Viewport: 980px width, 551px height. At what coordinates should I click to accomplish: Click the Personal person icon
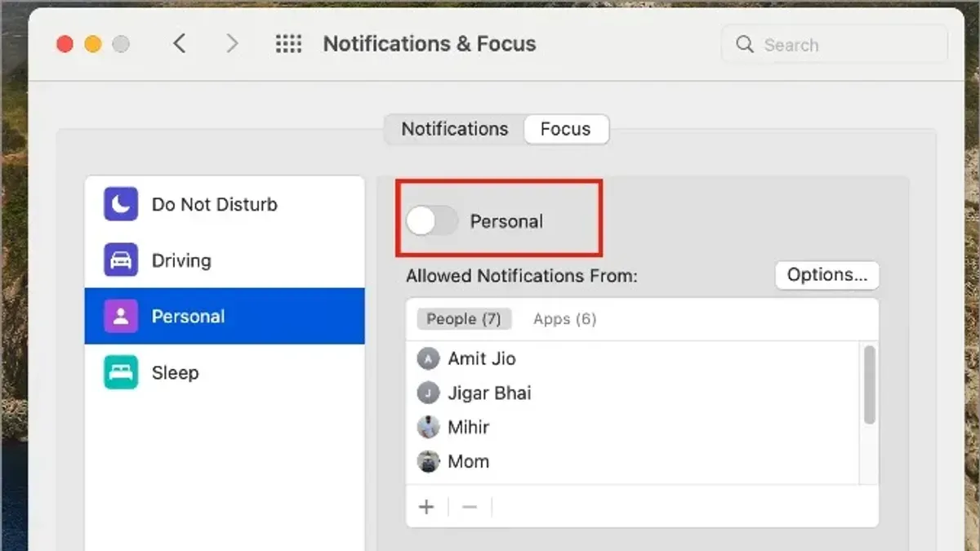pyautogui.click(x=121, y=317)
